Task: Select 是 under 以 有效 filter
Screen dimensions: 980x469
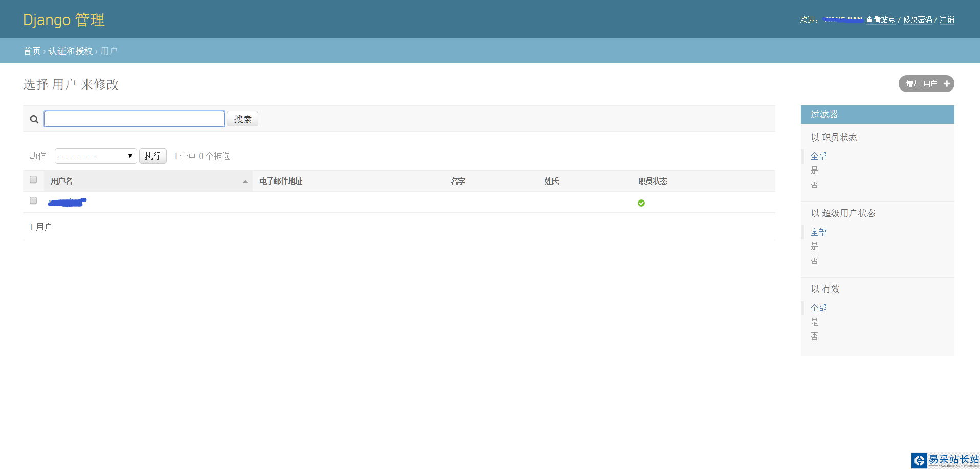Action: (815, 322)
